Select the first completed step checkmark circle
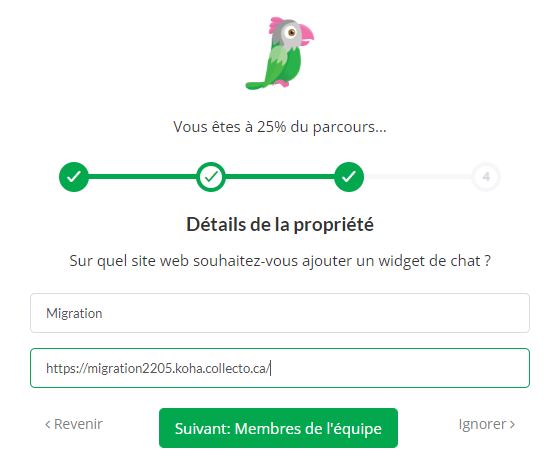The height and width of the screenshot is (476, 546). [74, 177]
